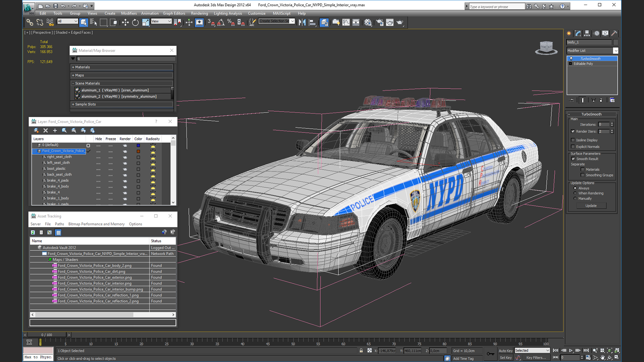This screenshot has height=362, width=644.
Task: Click the Selection Lock toggle padlock
Action: (361, 351)
